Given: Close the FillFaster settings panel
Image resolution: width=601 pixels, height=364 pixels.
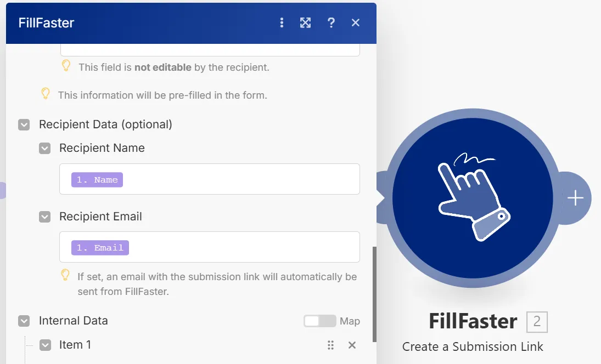Looking at the screenshot, I should coord(356,22).
